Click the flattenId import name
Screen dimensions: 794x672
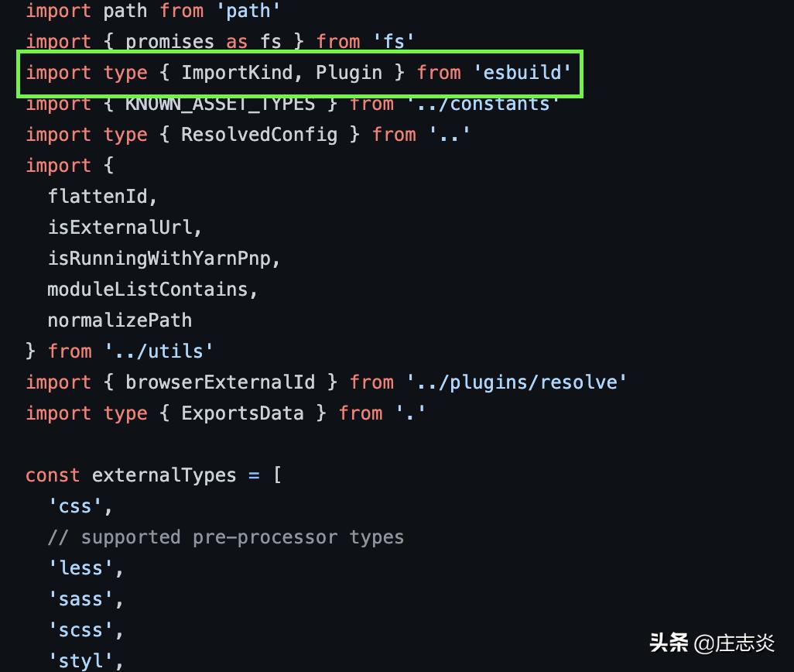coord(98,197)
